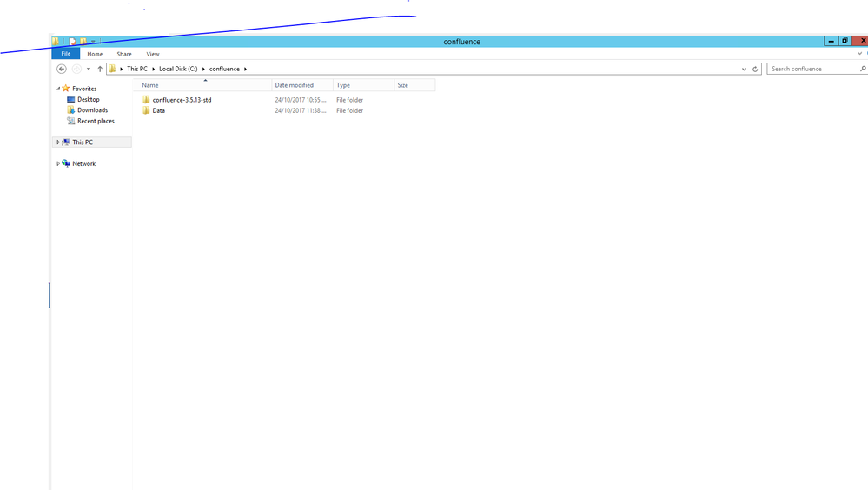Sort by the Size column header

tap(414, 85)
